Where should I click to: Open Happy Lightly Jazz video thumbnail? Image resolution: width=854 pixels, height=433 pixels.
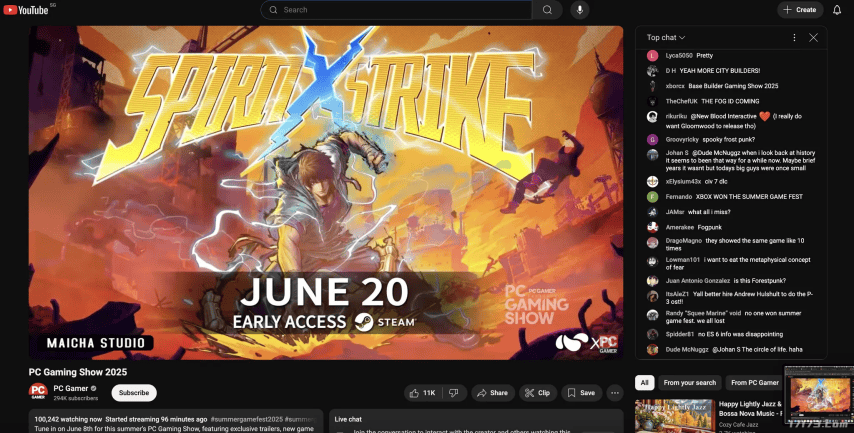[x=674, y=416]
